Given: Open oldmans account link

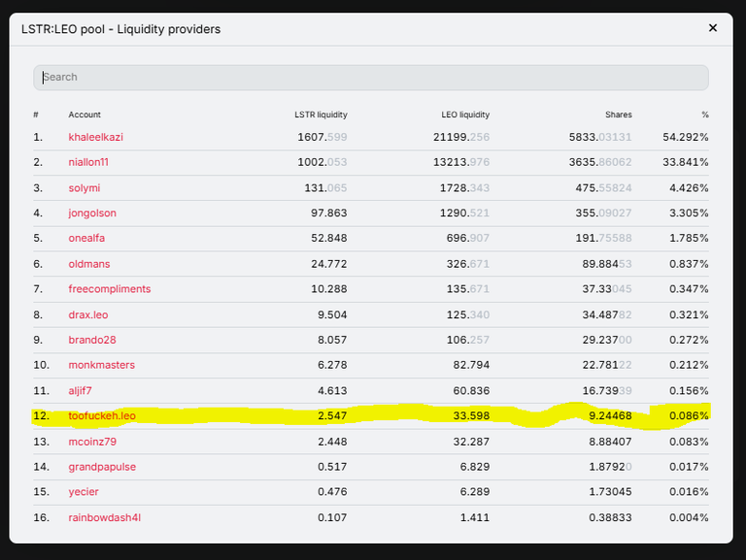Looking at the screenshot, I should (x=89, y=264).
